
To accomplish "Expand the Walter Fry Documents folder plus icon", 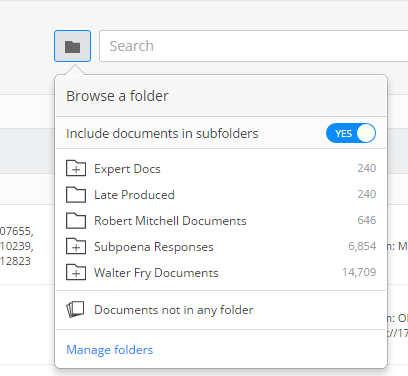I will click(76, 272).
